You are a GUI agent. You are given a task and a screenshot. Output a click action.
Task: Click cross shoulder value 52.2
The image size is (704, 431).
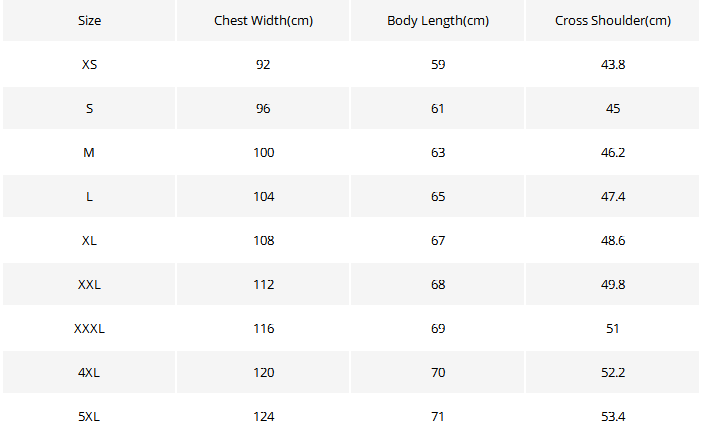[x=613, y=373]
